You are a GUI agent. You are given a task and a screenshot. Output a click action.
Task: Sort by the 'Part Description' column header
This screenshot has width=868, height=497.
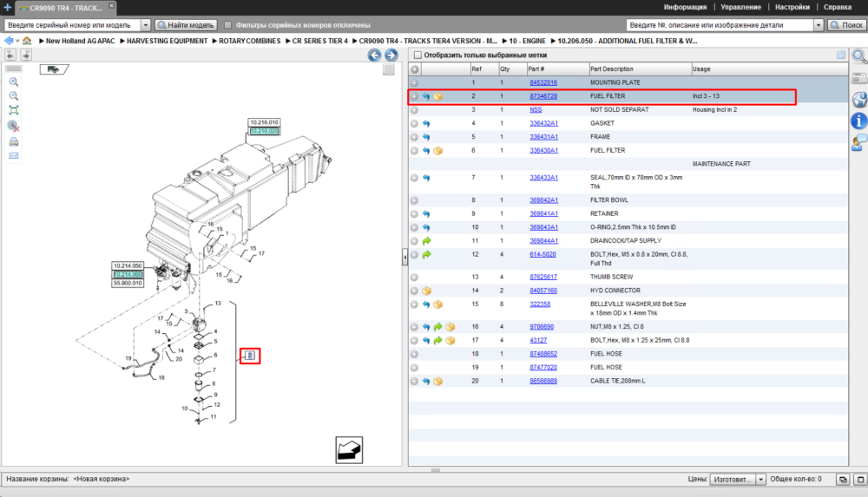(640, 69)
